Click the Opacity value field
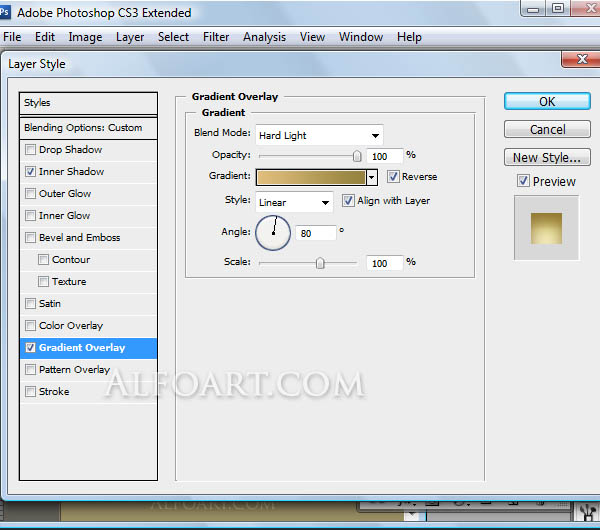Screen dimensions: 600x530 385,156
